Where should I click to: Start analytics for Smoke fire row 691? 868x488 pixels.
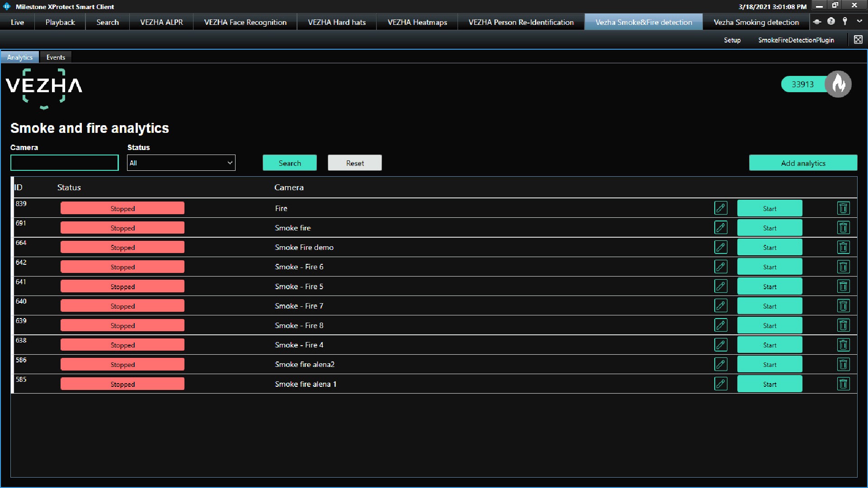769,228
